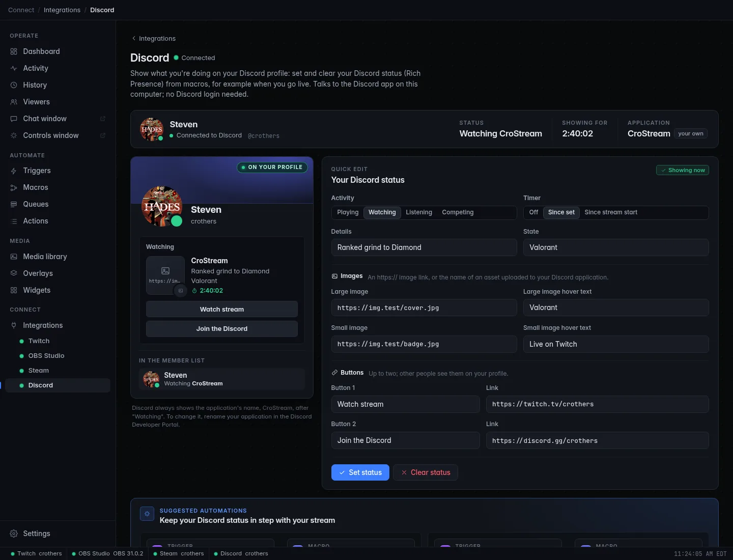Viewport: 733px width, 560px height.
Task: Click the Actions list icon
Action: click(14, 221)
